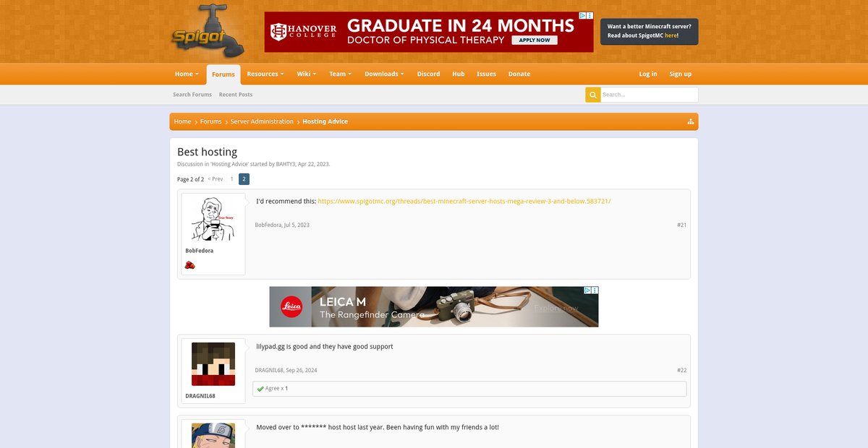Click Log in
This screenshot has width=868, height=448.
click(x=648, y=74)
